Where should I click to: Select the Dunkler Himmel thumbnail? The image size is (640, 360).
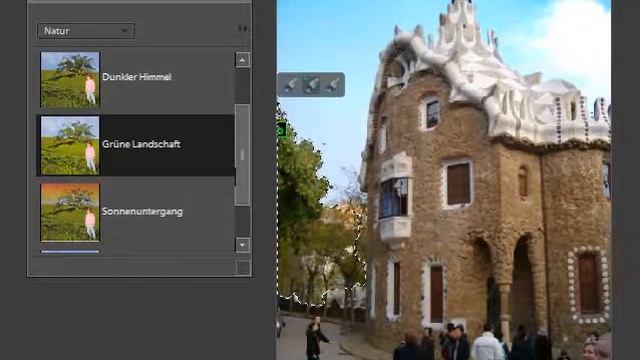click(x=70, y=80)
